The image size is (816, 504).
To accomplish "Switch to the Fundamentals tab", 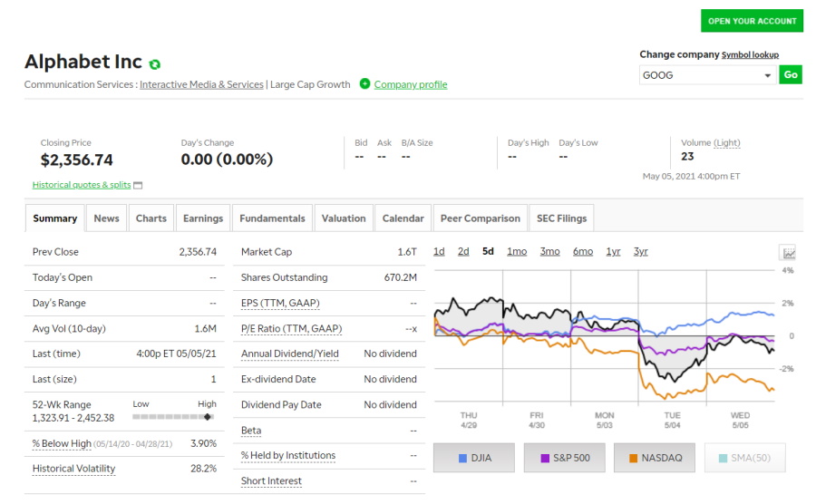I will coord(272,218).
